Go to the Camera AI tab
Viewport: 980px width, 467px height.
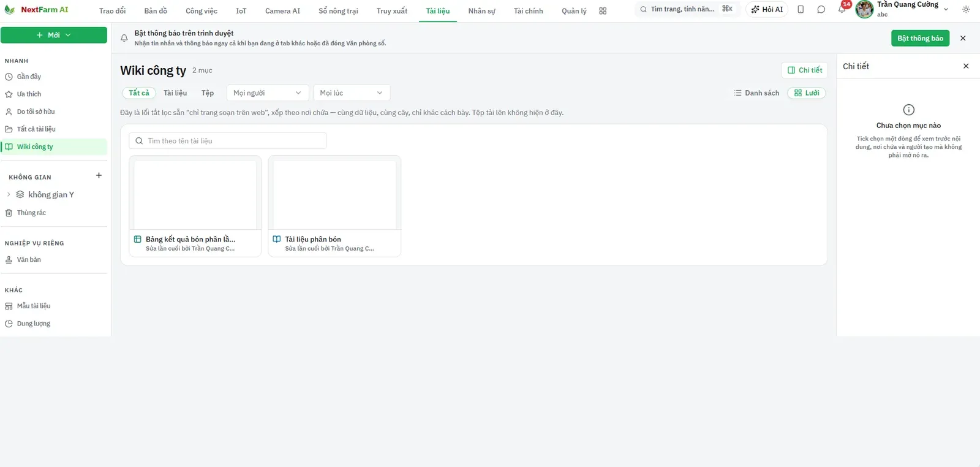tap(282, 11)
